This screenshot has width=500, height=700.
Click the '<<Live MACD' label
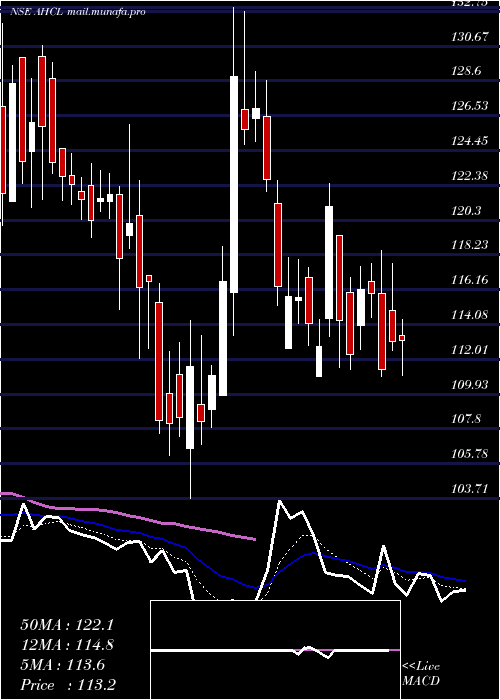click(x=421, y=673)
